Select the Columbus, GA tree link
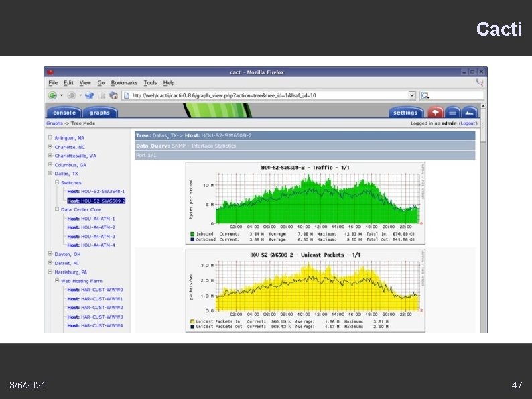Image resolution: width=532 pixels, height=399 pixels. point(70,165)
